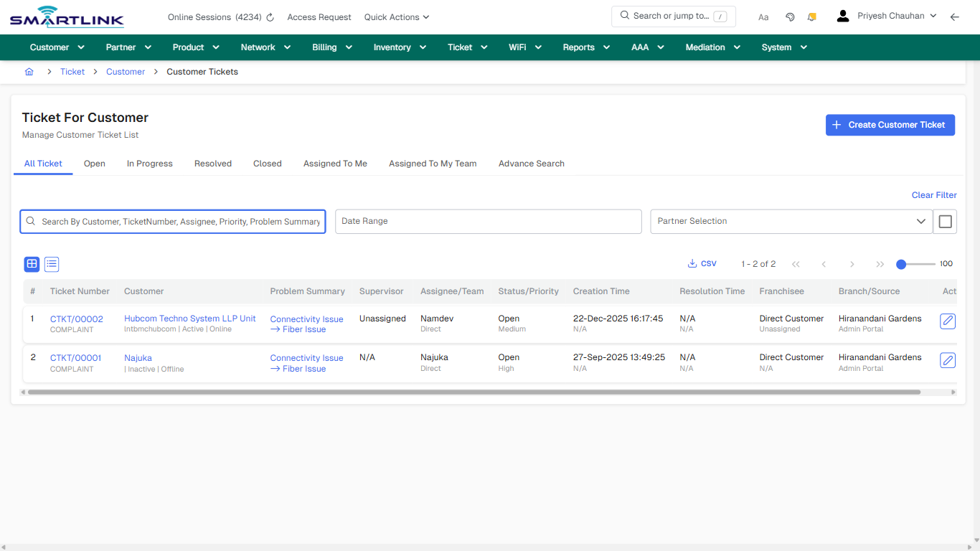This screenshot has width=980, height=551.
Task: Click the back arrow beside the profile
Action: point(955,16)
